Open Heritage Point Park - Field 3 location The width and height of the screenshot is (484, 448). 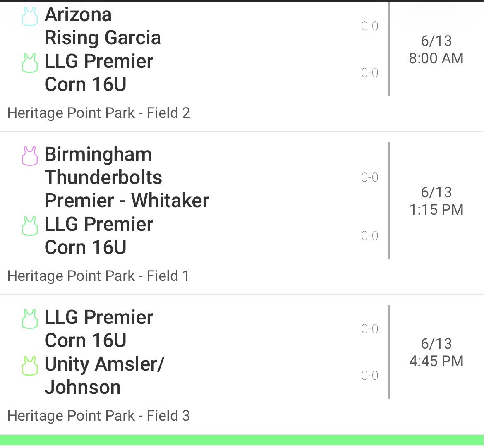(x=98, y=416)
